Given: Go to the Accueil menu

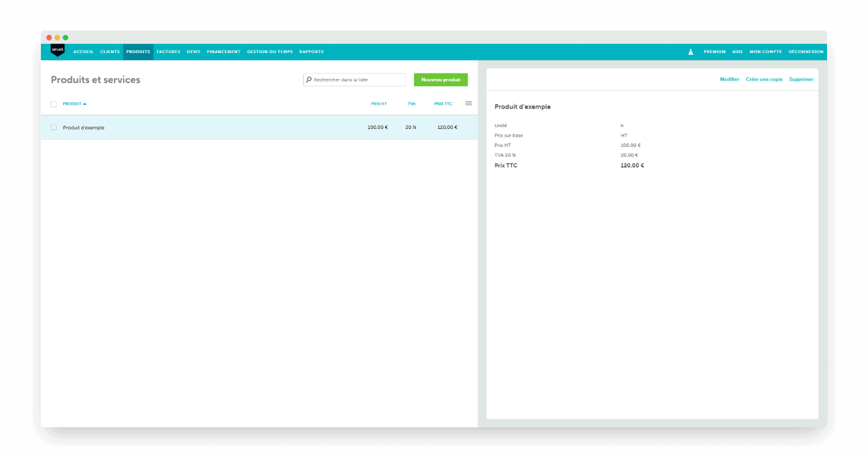Looking at the screenshot, I should [x=83, y=52].
